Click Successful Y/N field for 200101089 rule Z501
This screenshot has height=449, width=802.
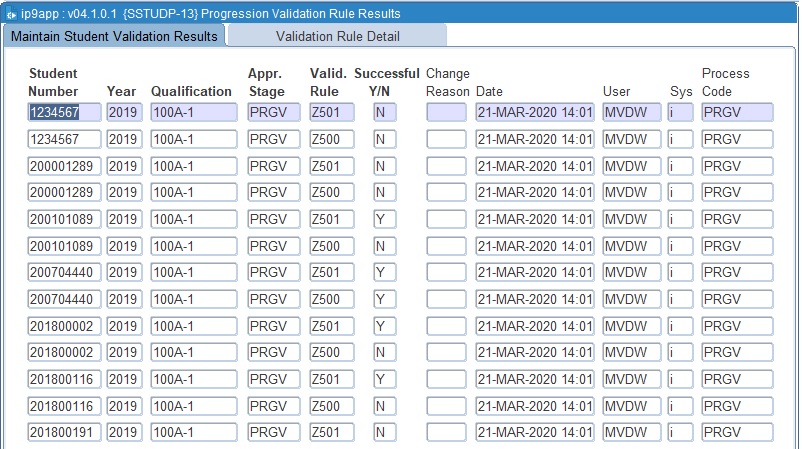384,219
